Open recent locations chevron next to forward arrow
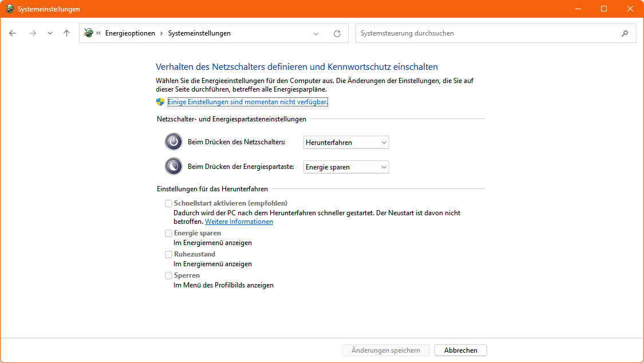Image resolution: width=644 pixels, height=363 pixels. (50, 33)
